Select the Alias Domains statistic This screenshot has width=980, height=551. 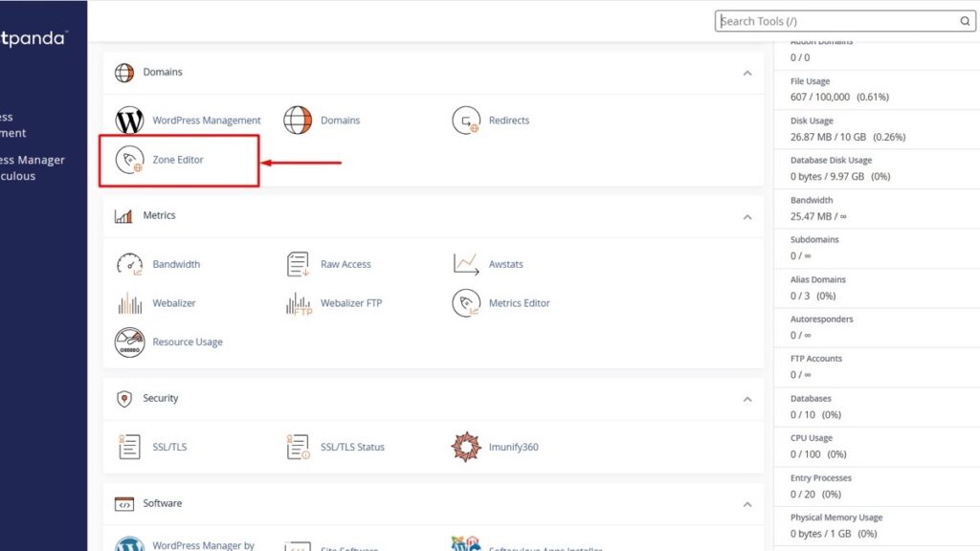(x=877, y=288)
